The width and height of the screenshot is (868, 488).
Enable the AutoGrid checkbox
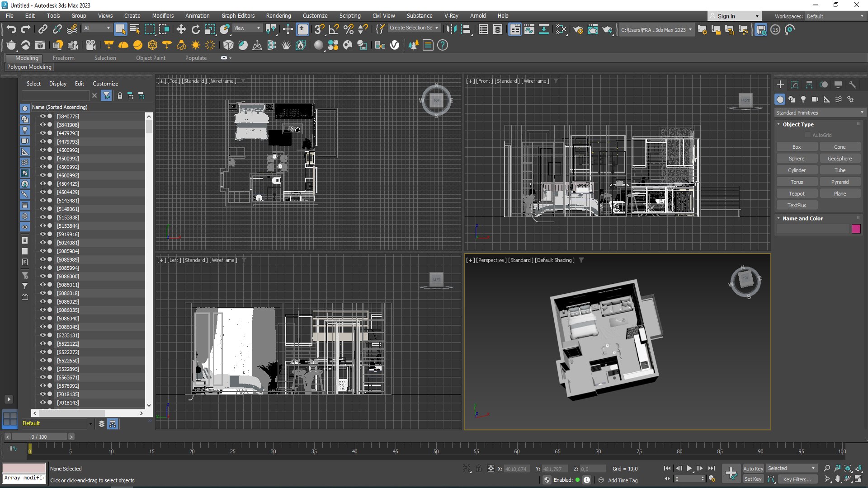pos(808,135)
